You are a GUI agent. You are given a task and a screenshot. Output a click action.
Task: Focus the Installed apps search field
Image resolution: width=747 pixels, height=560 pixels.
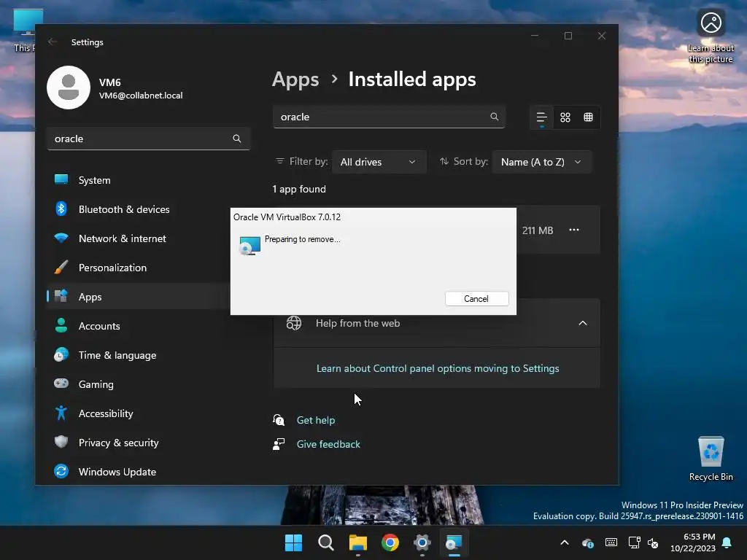389,117
